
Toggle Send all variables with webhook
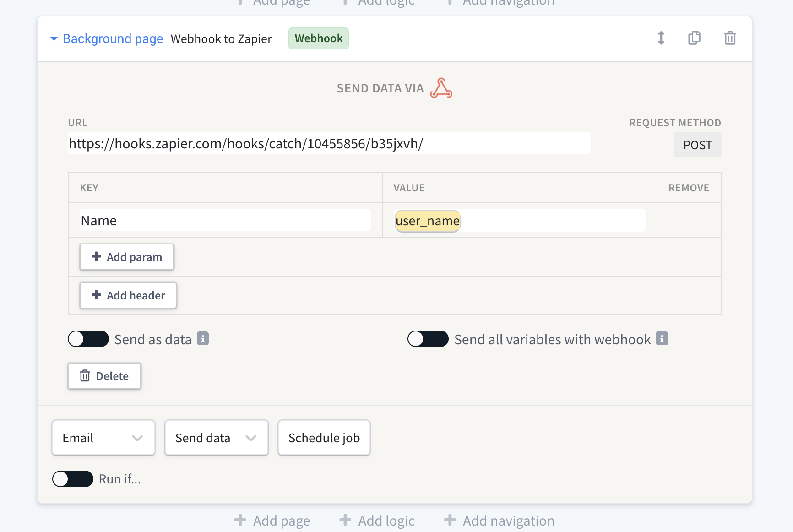point(428,339)
